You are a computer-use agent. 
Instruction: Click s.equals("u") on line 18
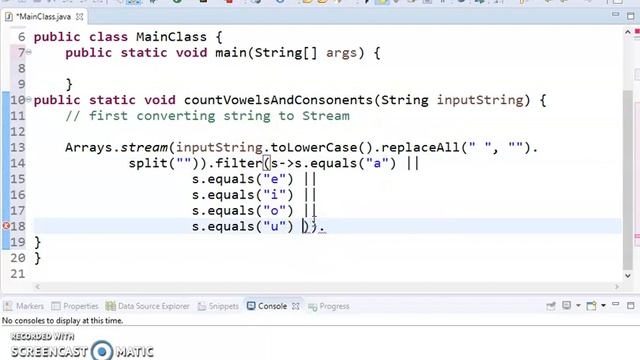click(x=242, y=227)
